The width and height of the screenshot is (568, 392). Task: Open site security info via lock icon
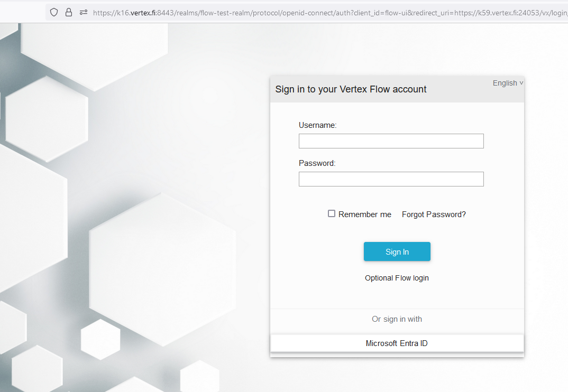click(69, 12)
